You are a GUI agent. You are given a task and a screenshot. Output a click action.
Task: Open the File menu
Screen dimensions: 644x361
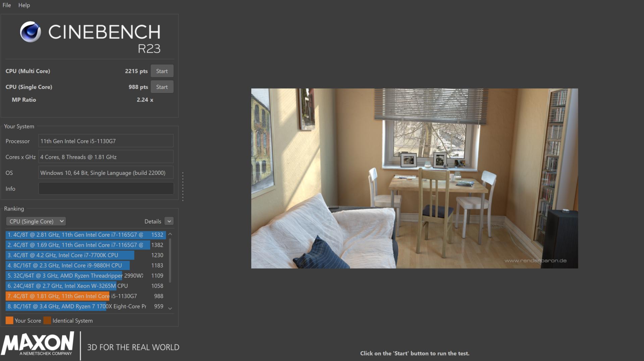[x=7, y=5]
